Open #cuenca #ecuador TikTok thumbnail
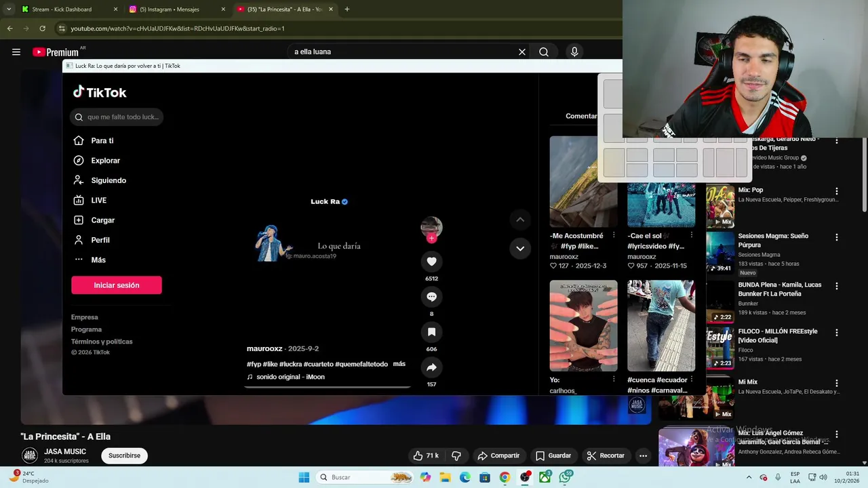This screenshot has height=488, width=868. click(x=661, y=326)
